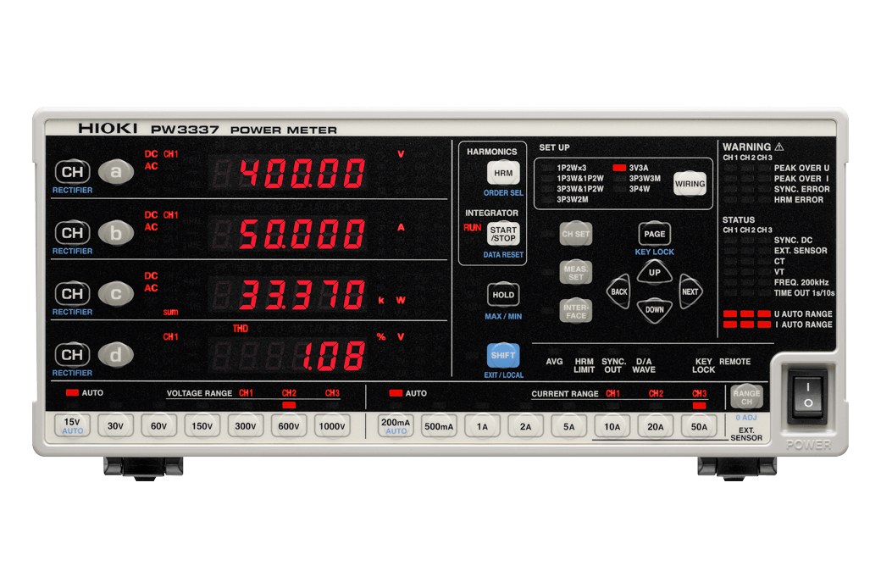Push the HOLD button

[x=503, y=295]
